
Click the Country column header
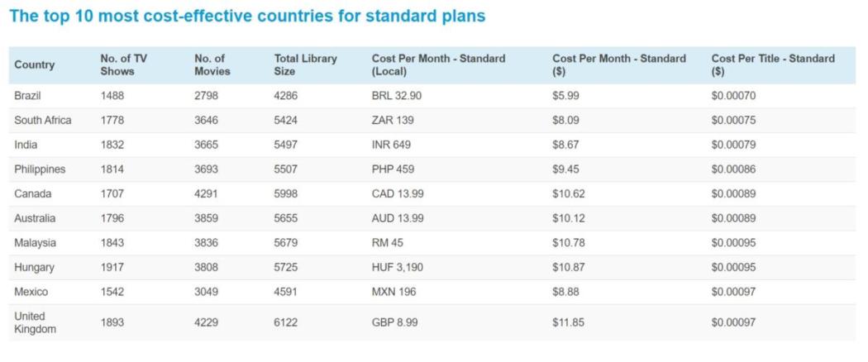point(35,64)
